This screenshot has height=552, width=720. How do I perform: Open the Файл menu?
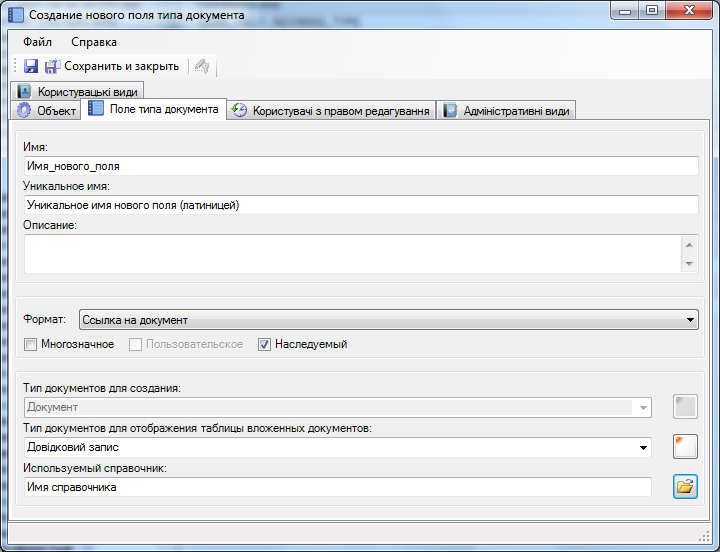(x=37, y=42)
